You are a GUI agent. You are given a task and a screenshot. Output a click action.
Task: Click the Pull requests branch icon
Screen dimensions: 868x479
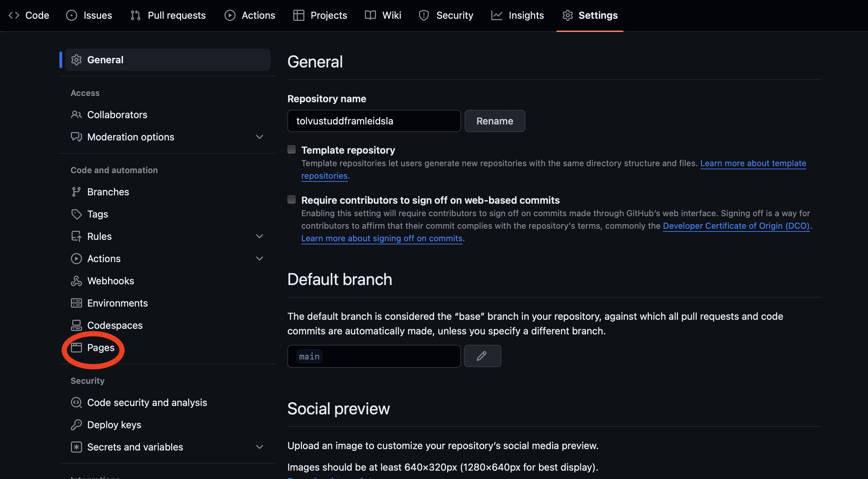(136, 15)
